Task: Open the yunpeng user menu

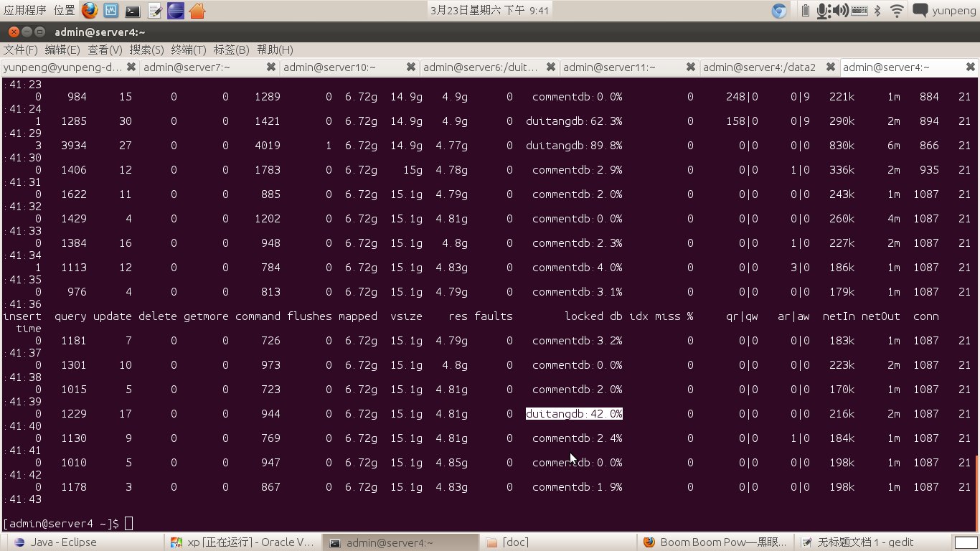Action: (x=954, y=11)
